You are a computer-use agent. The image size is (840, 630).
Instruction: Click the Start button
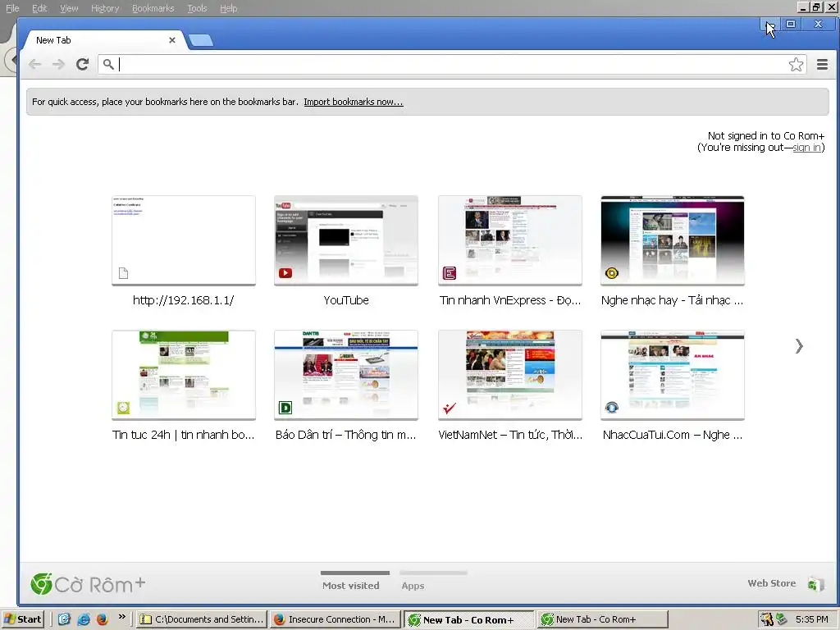click(x=22, y=619)
